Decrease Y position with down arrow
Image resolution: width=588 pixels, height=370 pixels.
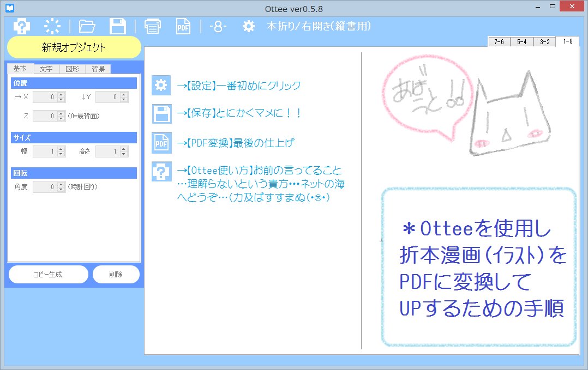124,100
